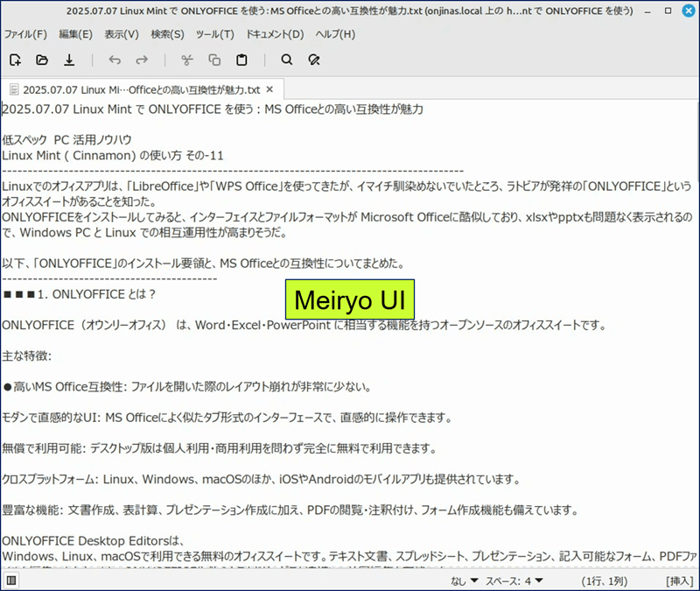Viewport: 700px width, 591px height.
Task: Open the 表示(V) menu
Action: coord(122,34)
